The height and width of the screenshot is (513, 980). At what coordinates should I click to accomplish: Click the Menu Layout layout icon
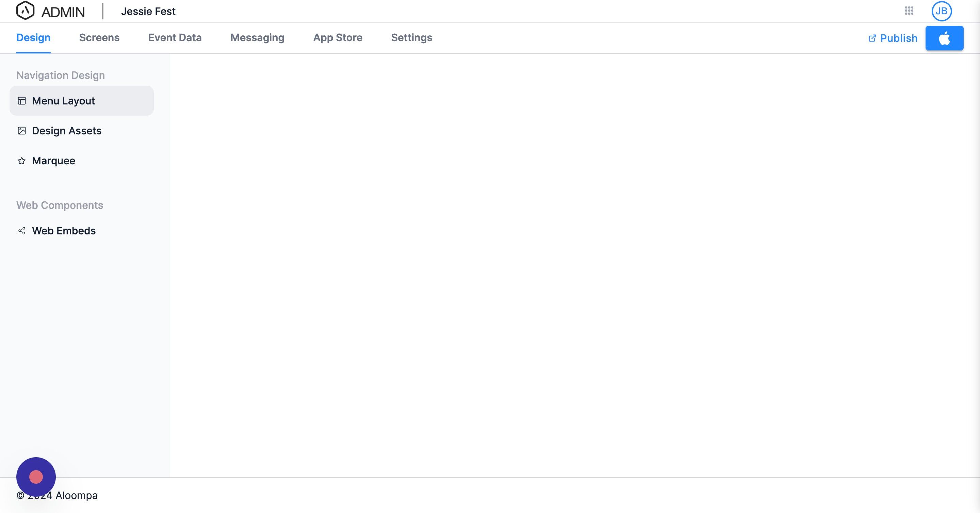pos(22,101)
